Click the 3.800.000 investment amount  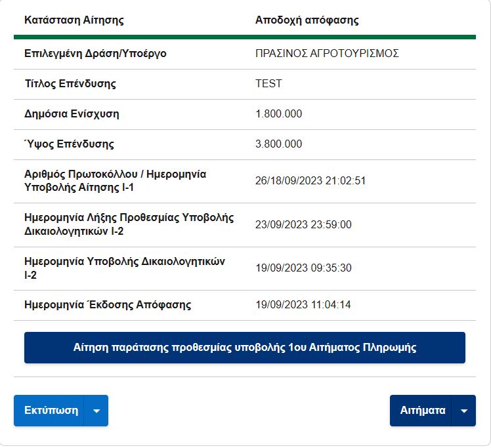click(x=279, y=144)
